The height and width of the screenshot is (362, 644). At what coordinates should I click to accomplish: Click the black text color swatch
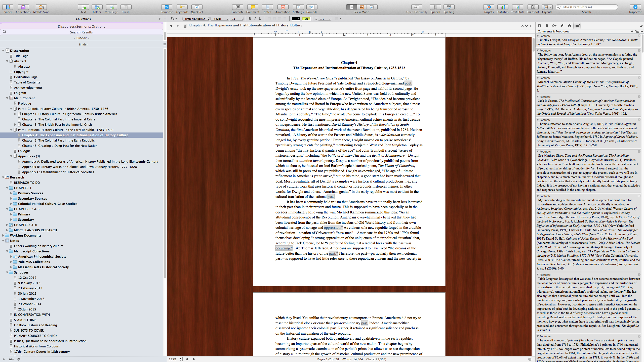[295, 19]
